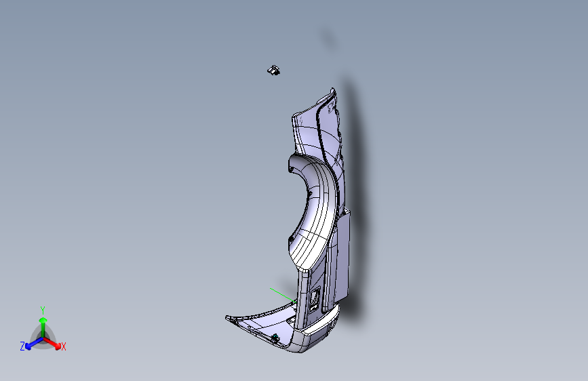The image size is (588, 381).
Task: Select the upper ribbed panel of the model
Action: click(319, 127)
